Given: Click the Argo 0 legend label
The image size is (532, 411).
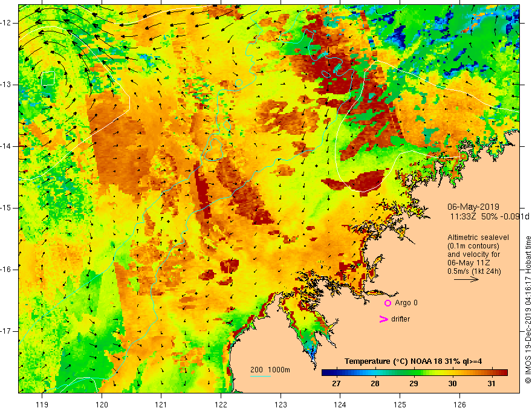Looking at the screenshot, I should click(x=406, y=303).
